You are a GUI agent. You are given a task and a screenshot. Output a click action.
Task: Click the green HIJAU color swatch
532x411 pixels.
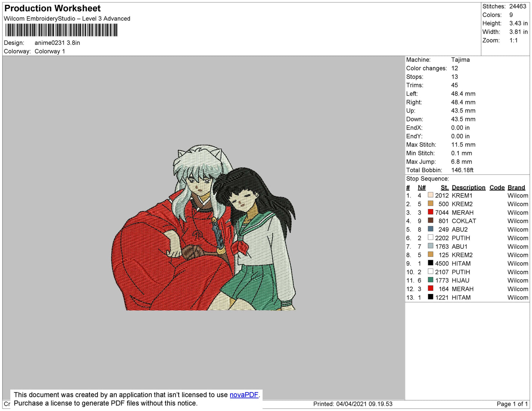tap(430, 280)
